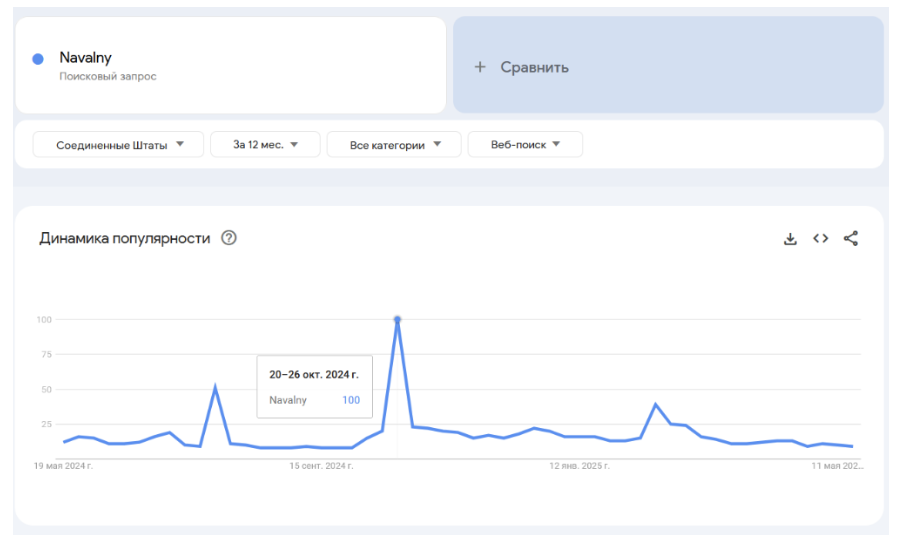The image size is (898, 536).
Task: Click the tooltip showing 20–26 окт. 2024 г.
Action: 314,387
